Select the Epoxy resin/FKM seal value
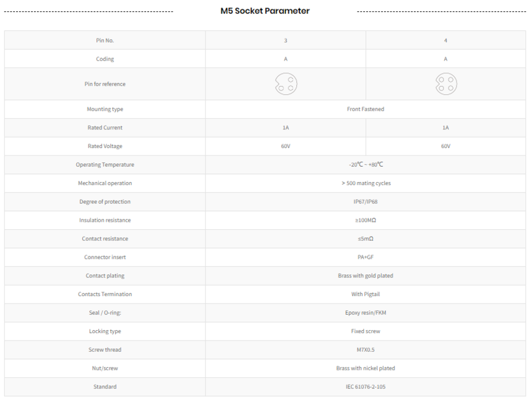Screen dimensions: 532x397 point(366,313)
